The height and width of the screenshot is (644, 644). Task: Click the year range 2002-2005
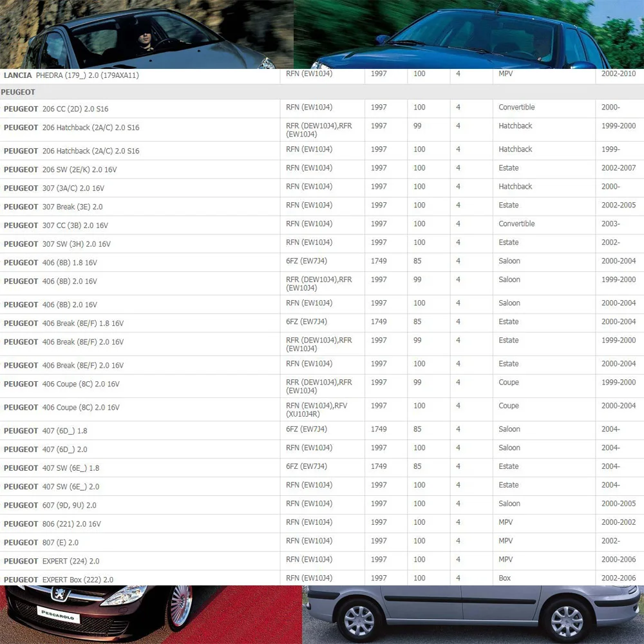pyautogui.click(x=618, y=205)
